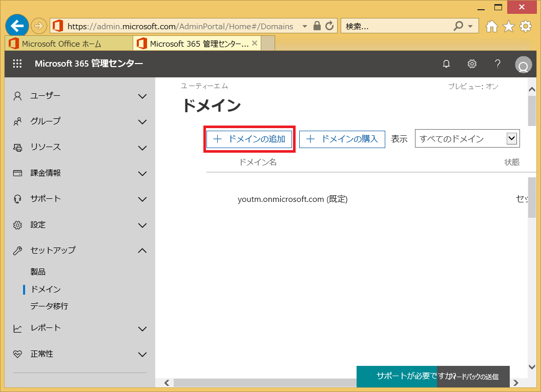Open the すべてのドメイン filter dropdown
Screen dimensions: 541x392
tap(467, 138)
